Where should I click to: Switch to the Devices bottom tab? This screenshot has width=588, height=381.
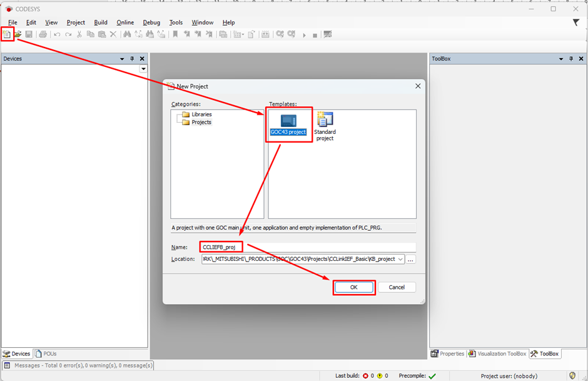16,353
